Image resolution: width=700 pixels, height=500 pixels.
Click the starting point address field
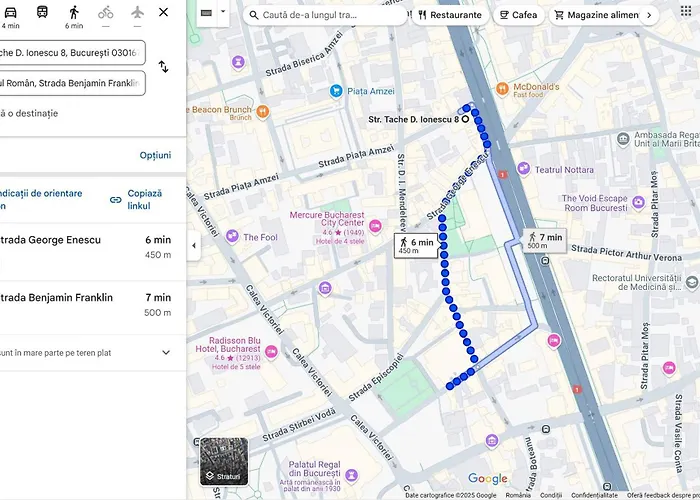pyautogui.click(x=70, y=52)
